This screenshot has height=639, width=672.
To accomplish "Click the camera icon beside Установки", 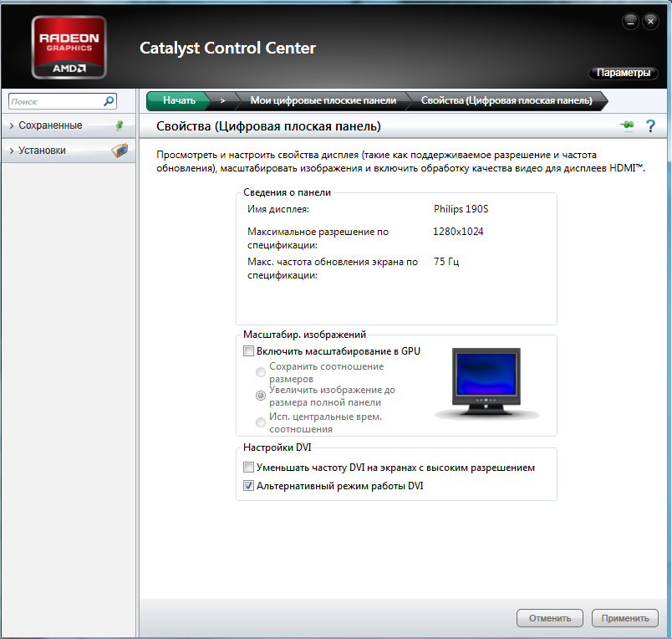I will [120, 151].
